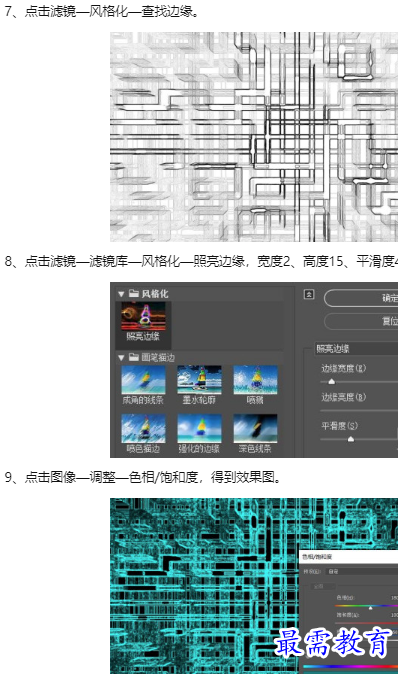Open the 全图 channel dropdown in Hue/Saturation
Viewport: 398px width, 674px height.
[322, 586]
